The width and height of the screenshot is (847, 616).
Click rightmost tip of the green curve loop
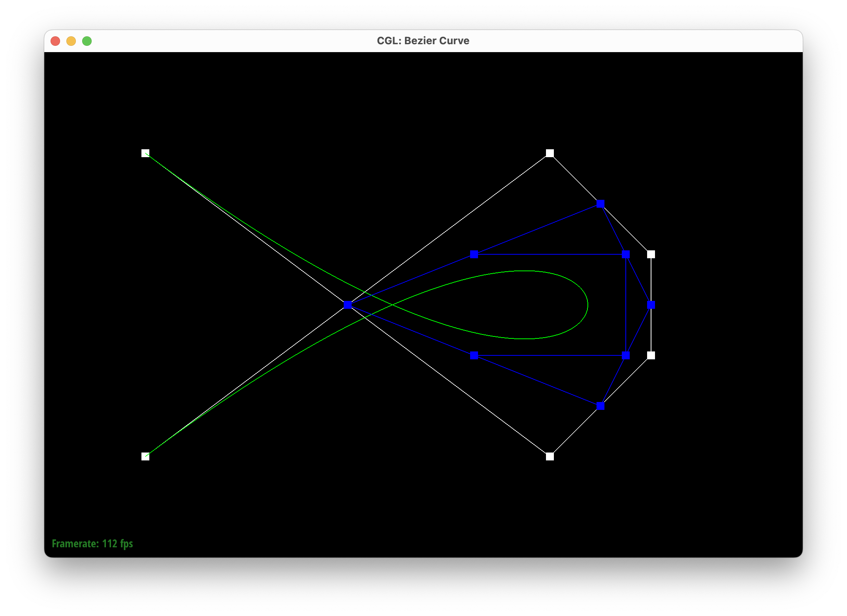pyautogui.click(x=588, y=304)
